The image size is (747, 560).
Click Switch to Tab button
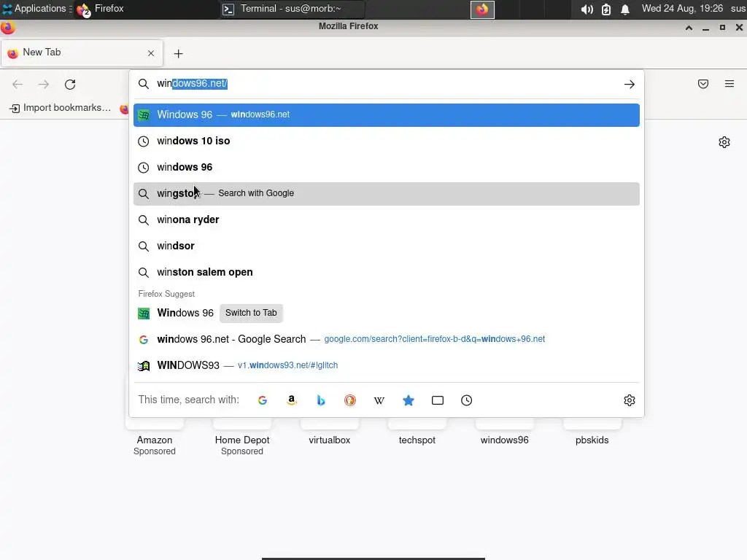(x=251, y=313)
